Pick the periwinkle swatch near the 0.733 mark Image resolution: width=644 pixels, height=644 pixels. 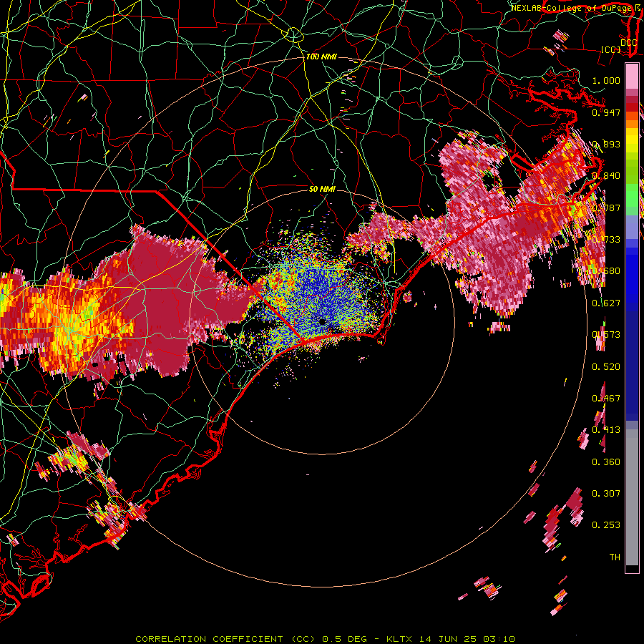632,227
